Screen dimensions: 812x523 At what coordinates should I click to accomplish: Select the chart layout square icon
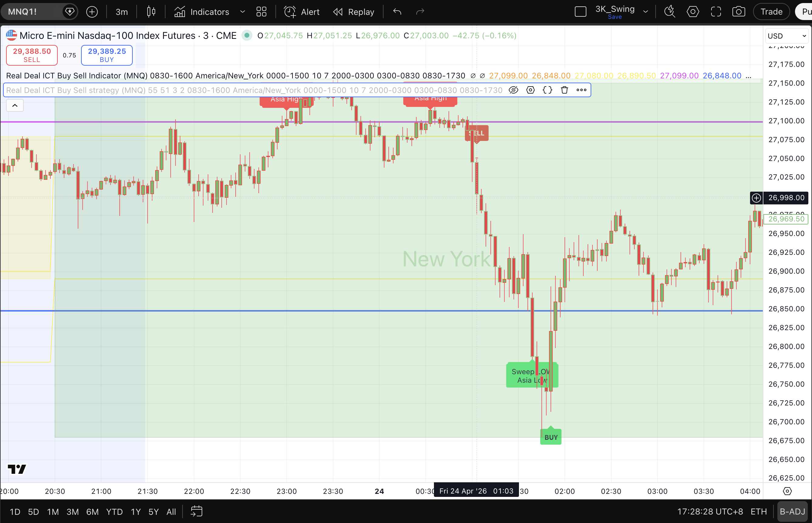581,12
